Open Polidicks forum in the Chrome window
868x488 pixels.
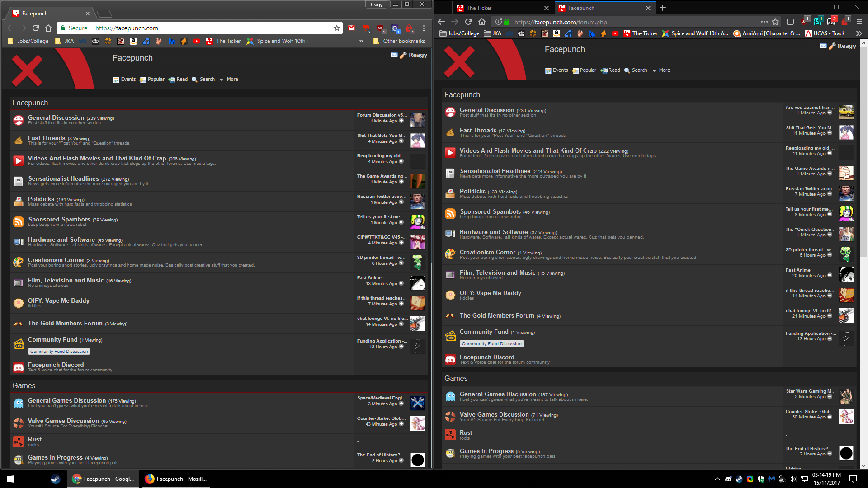(41, 199)
